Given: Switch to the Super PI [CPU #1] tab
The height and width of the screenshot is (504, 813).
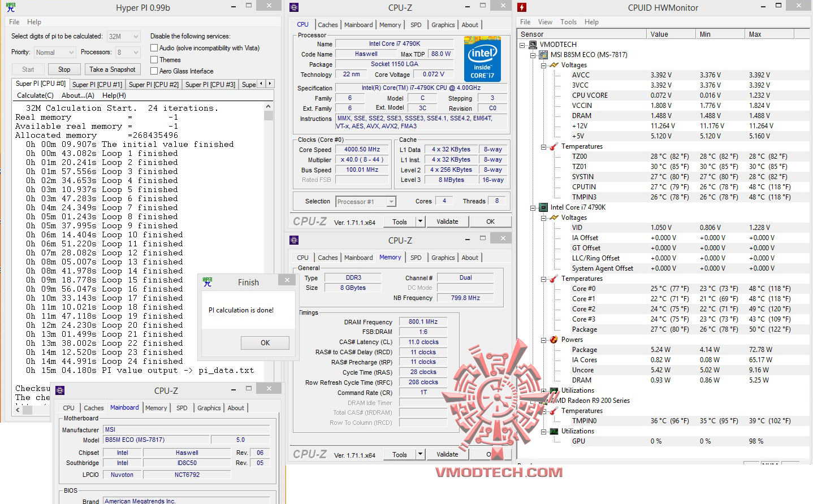Looking at the screenshot, I should pos(97,85).
